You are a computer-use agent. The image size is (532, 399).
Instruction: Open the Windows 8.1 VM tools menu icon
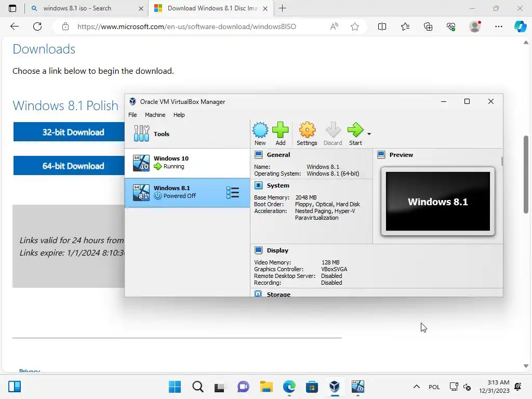pos(233,192)
